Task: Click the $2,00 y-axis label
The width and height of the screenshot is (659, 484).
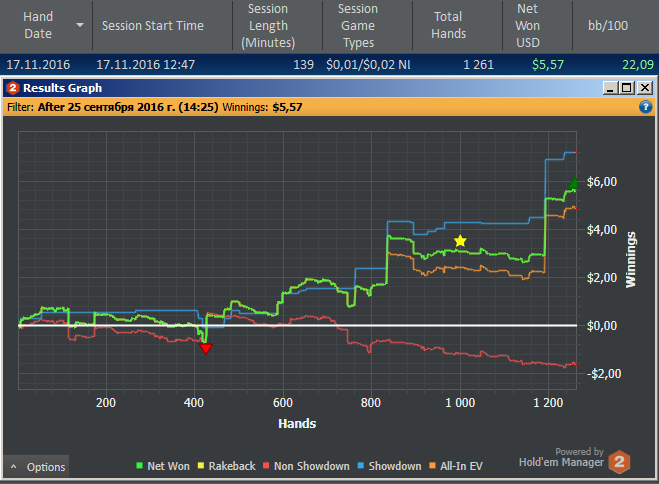Action: pos(602,278)
